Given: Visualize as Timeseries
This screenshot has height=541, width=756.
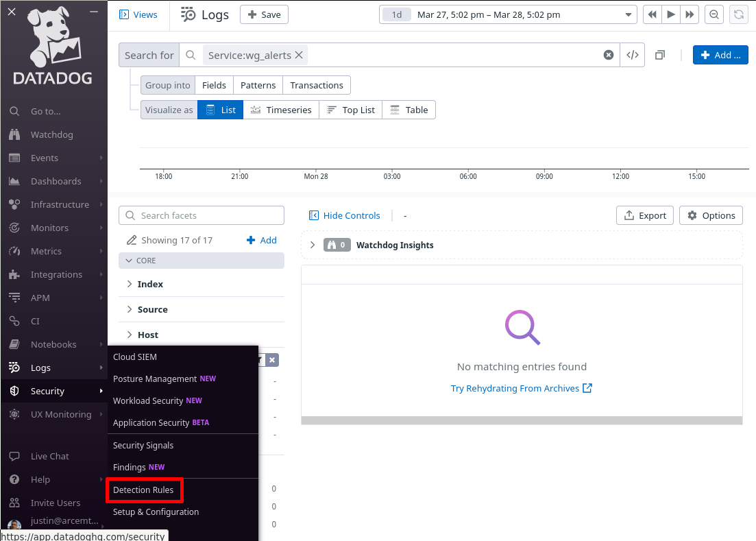Looking at the screenshot, I should 281,110.
